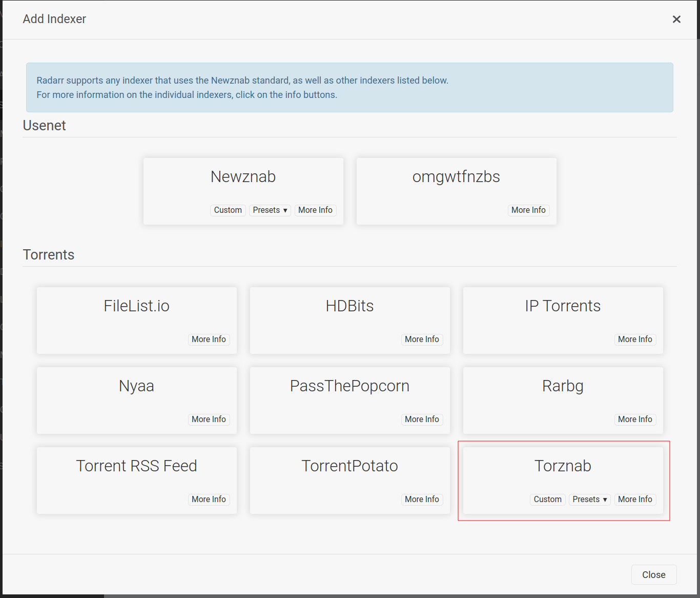Click the Torrents section heading
The height and width of the screenshot is (598, 700).
click(49, 255)
